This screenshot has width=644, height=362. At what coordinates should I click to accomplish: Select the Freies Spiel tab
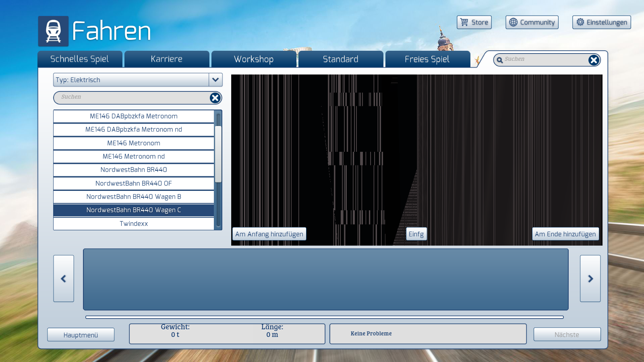[x=427, y=59]
